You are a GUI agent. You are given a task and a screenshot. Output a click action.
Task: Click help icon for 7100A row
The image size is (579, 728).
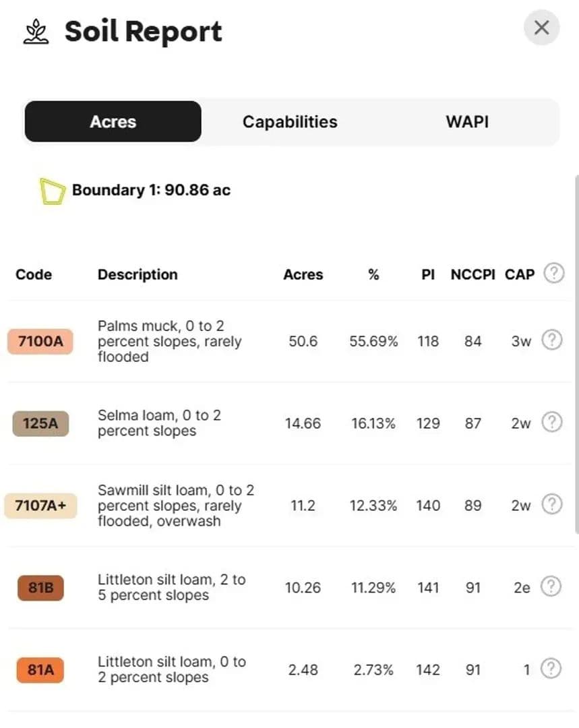[x=551, y=340]
